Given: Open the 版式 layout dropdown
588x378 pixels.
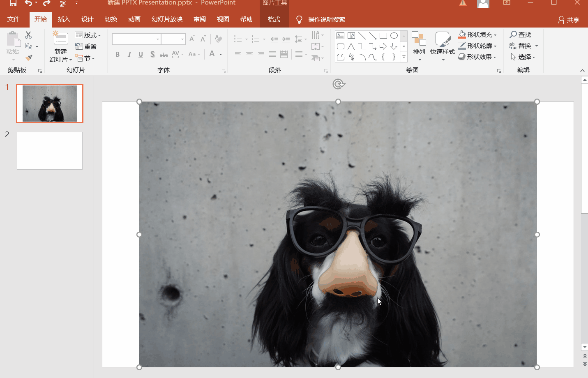Looking at the screenshot, I should coord(88,35).
